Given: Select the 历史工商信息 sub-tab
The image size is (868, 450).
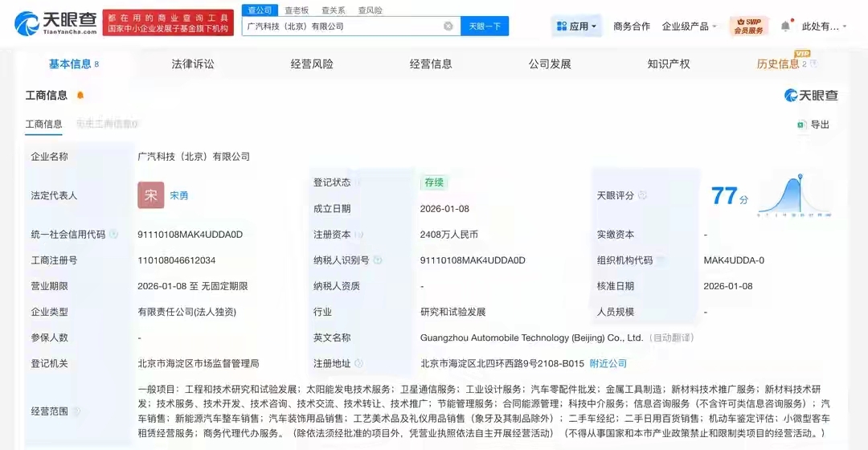Looking at the screenshot, I should point(107,124).
